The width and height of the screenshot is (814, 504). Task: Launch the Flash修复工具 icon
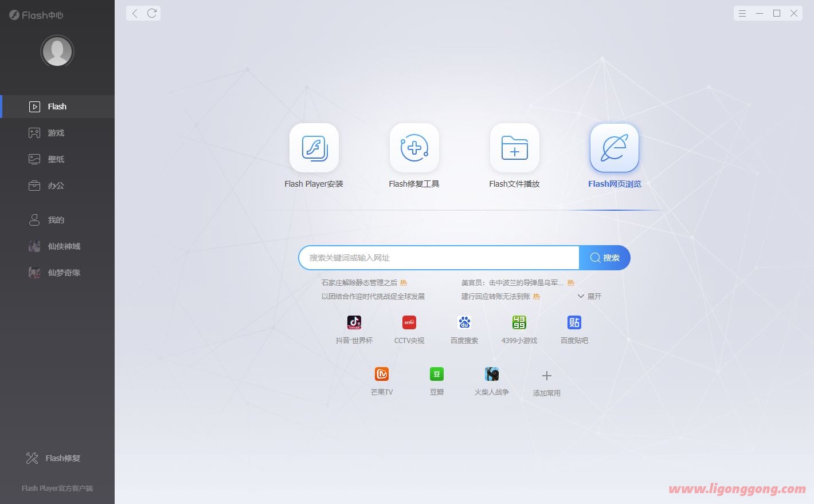click(x=414, y=148)
